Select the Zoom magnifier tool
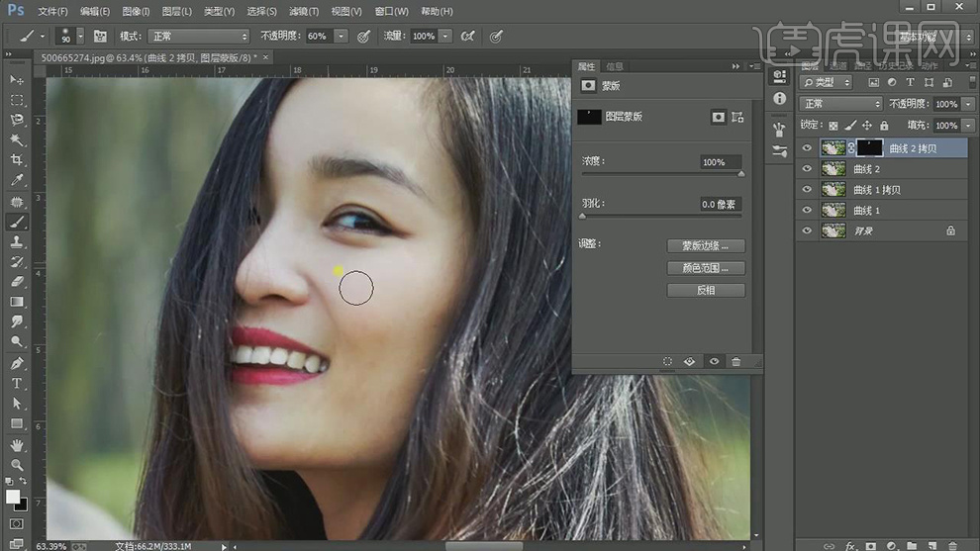 (17, 464)
